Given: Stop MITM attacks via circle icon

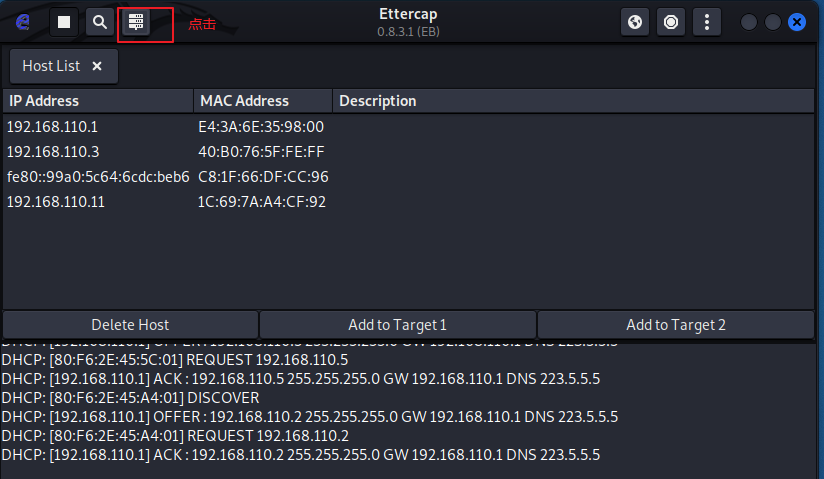Looking at the screenshot, I should 671,22.
